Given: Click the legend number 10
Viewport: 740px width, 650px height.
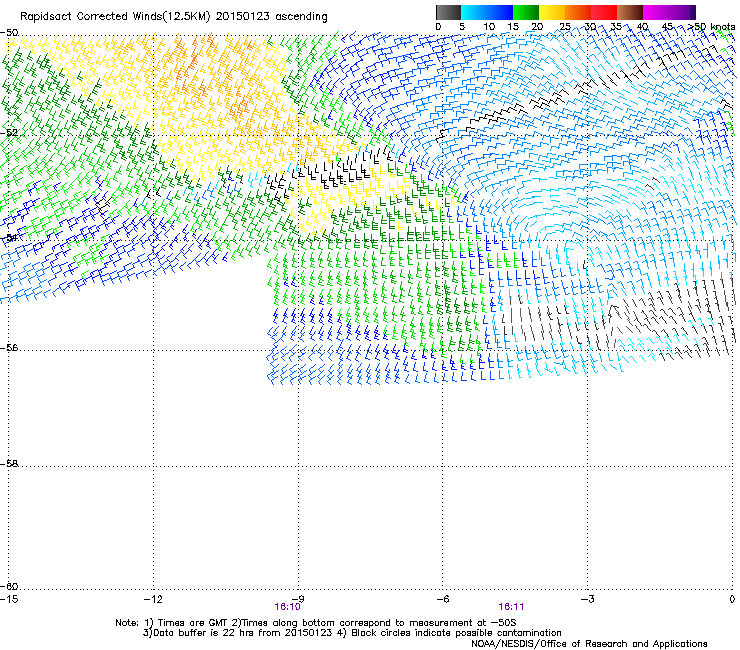Looking at the screenshot, I should click(x=489, y=27).
